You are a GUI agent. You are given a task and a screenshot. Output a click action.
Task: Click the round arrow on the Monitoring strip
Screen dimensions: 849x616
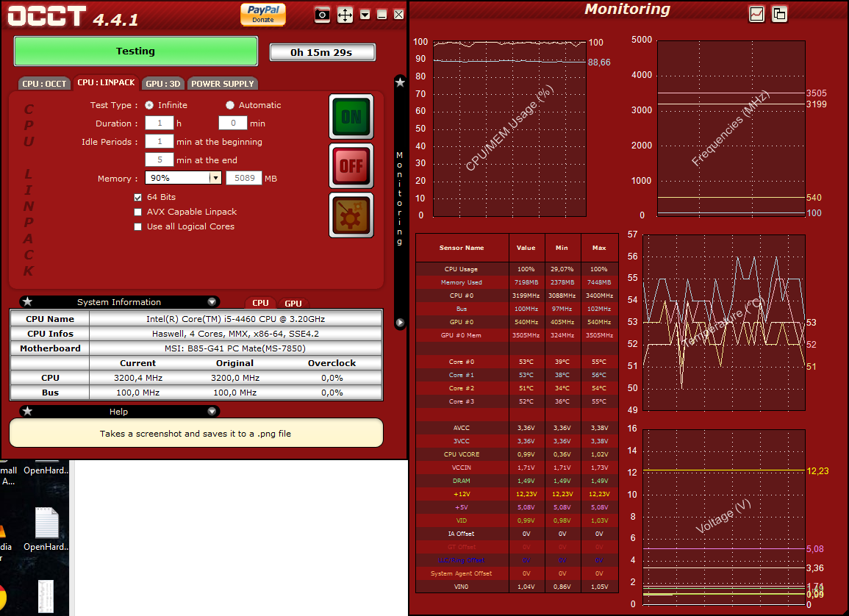click(x=400, y=323)
